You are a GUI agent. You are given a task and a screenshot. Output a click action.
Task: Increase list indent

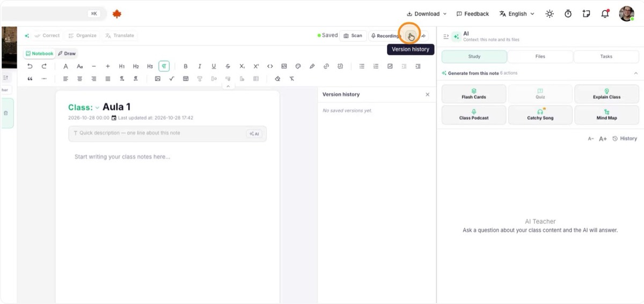(418, 66)
